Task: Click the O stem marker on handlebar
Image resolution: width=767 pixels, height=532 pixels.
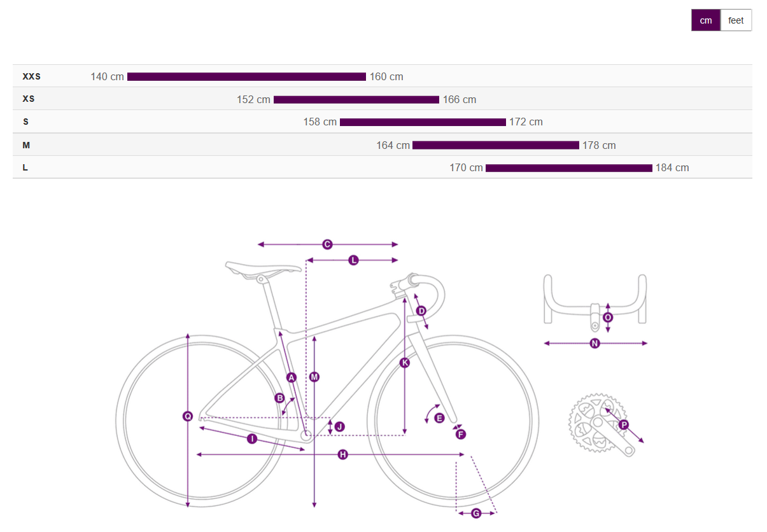Action: point(608,317)
